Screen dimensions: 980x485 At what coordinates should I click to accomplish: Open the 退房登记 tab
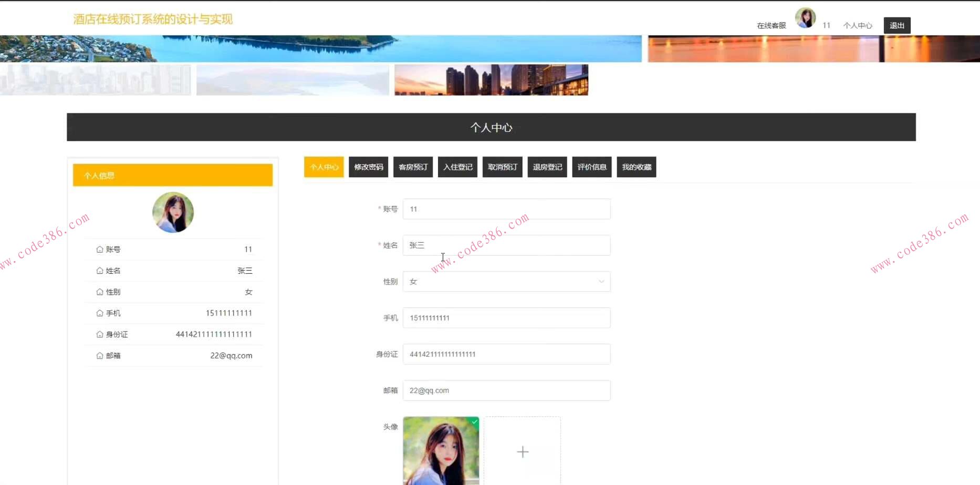coord(547,167)
